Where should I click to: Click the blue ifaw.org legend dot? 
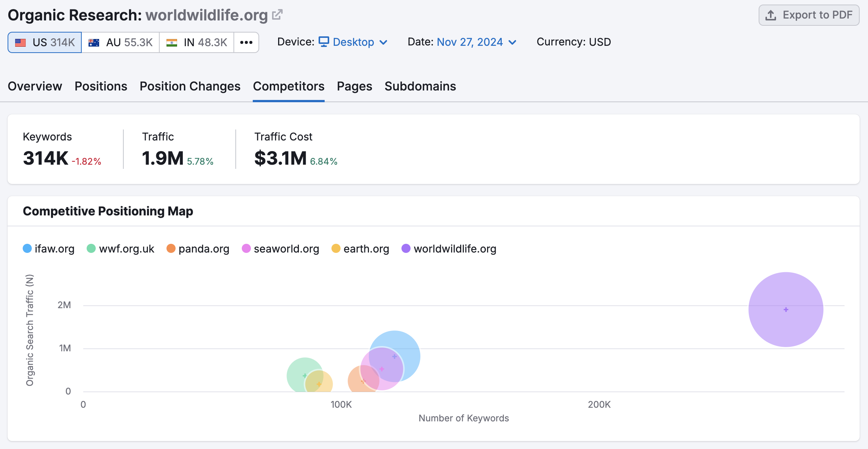pyautogui.click(x=27, y=248)
